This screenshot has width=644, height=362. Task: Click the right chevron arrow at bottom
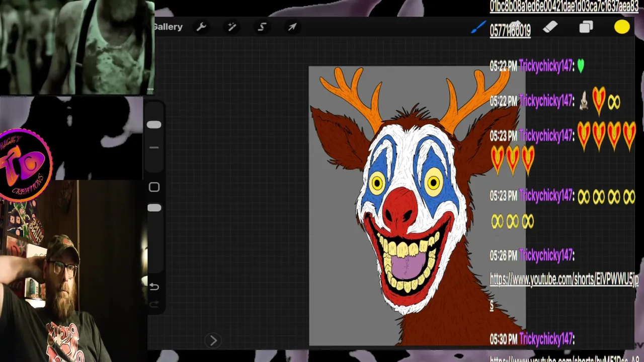(213, 340)
